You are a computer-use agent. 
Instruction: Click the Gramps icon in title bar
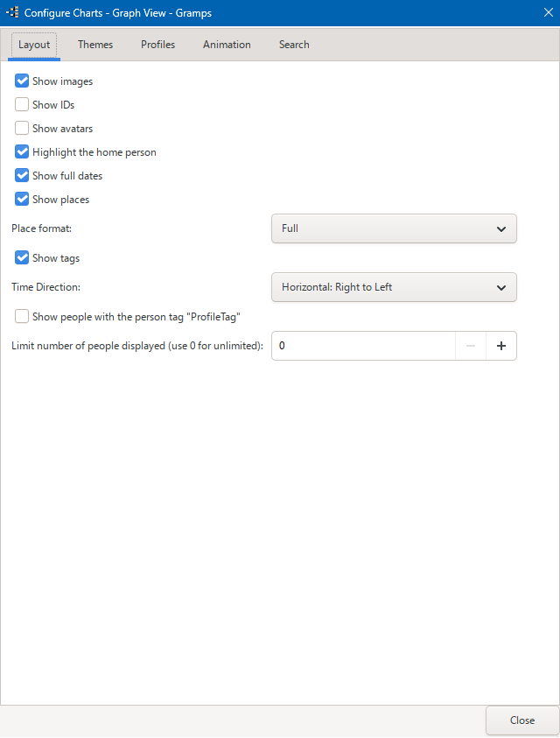[x=12, y=13]
